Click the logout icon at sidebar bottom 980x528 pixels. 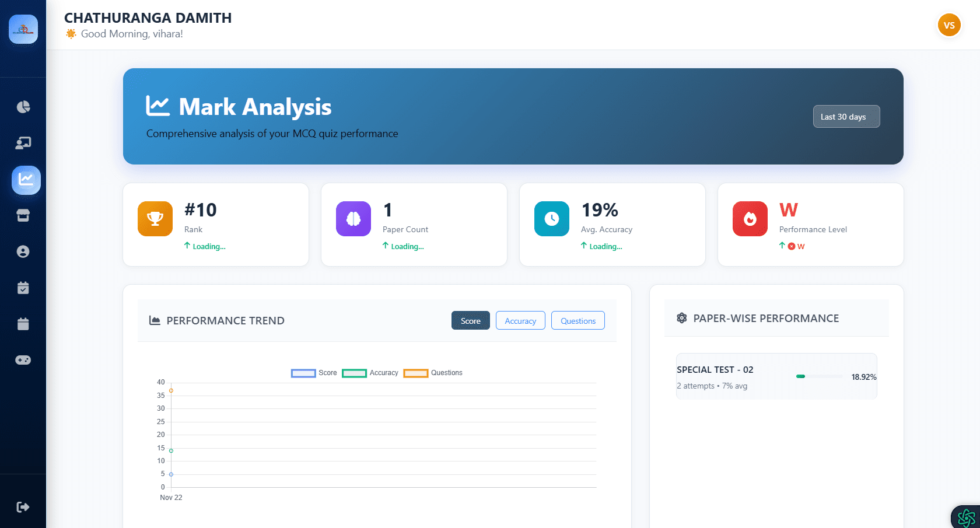(x=23, y=507)
